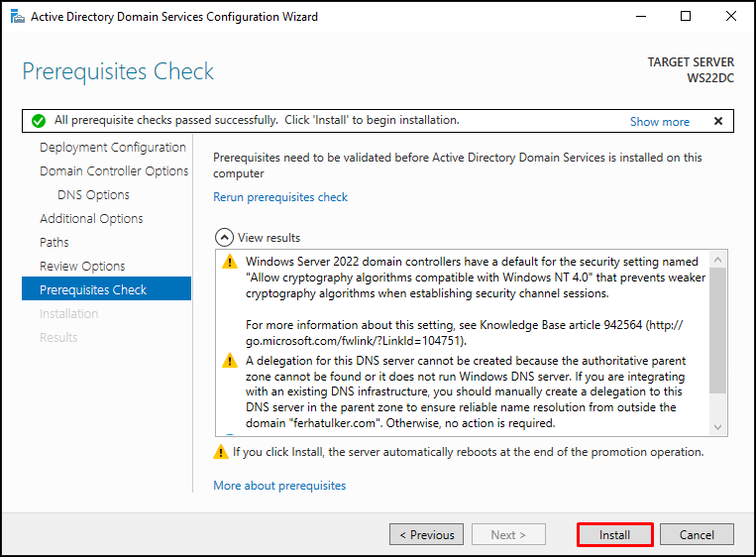Collapse the View results section
The width and height of the screenshot is (756, 557).
224,237
